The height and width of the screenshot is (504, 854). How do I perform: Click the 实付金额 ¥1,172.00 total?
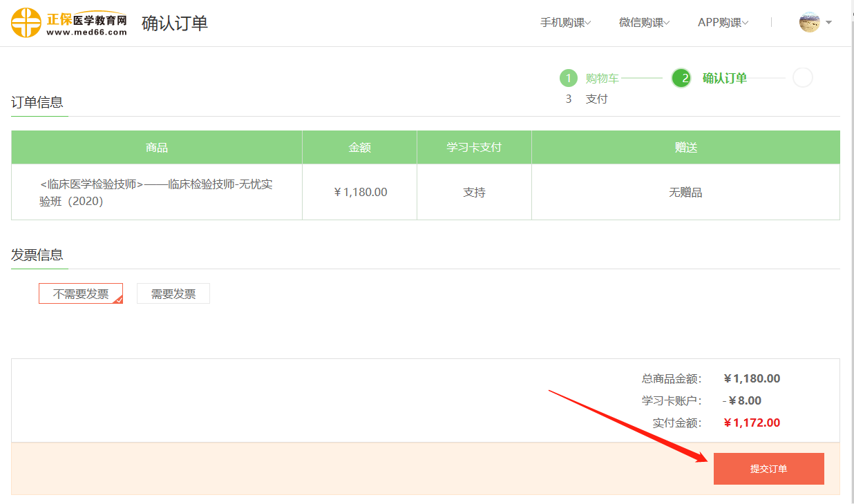click(x=752, y=423)
